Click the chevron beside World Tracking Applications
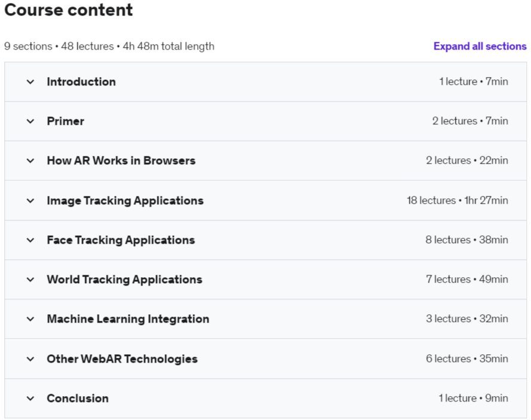This screenshot has width=531, height=420. tap(30, 280)
